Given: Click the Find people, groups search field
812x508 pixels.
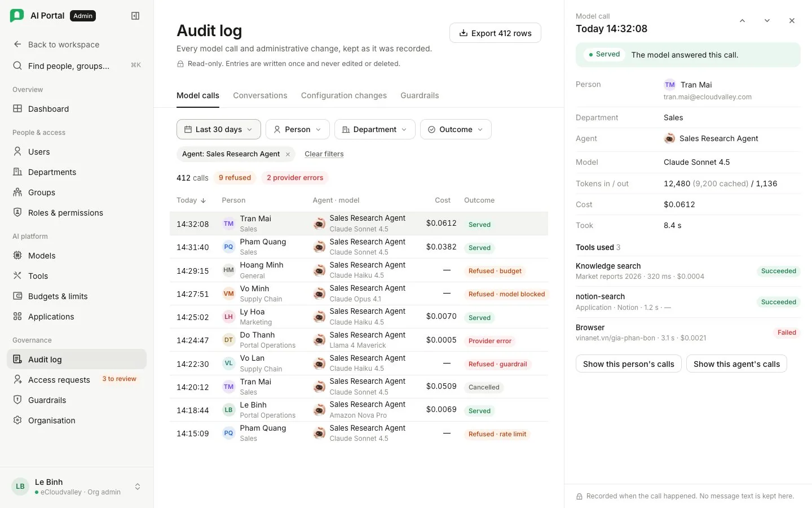Looking at the screenshot, I should click(x=77, y=65).
